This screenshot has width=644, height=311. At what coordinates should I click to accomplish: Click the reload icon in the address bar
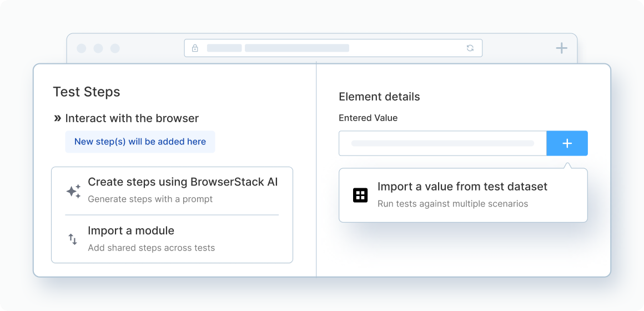470,48
